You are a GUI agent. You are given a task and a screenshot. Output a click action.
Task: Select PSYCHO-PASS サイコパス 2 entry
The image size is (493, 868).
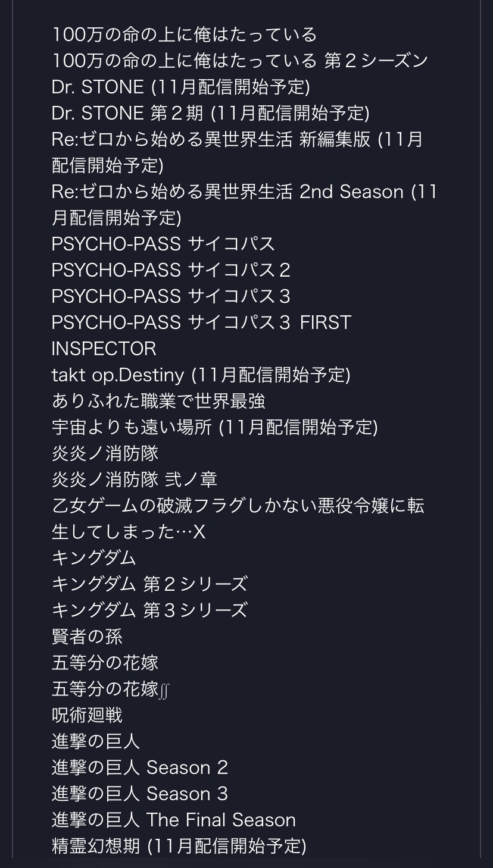click(x=171, y=270)
